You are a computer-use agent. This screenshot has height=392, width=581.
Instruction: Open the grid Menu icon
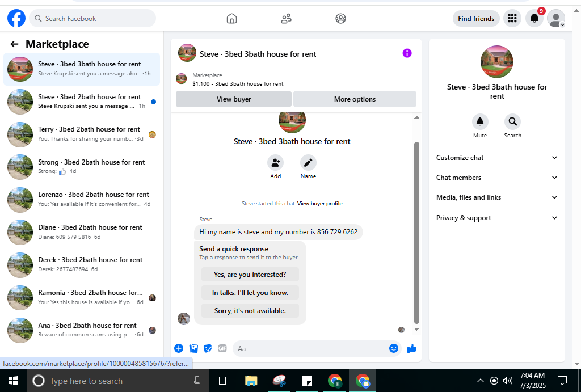(512, 18)
